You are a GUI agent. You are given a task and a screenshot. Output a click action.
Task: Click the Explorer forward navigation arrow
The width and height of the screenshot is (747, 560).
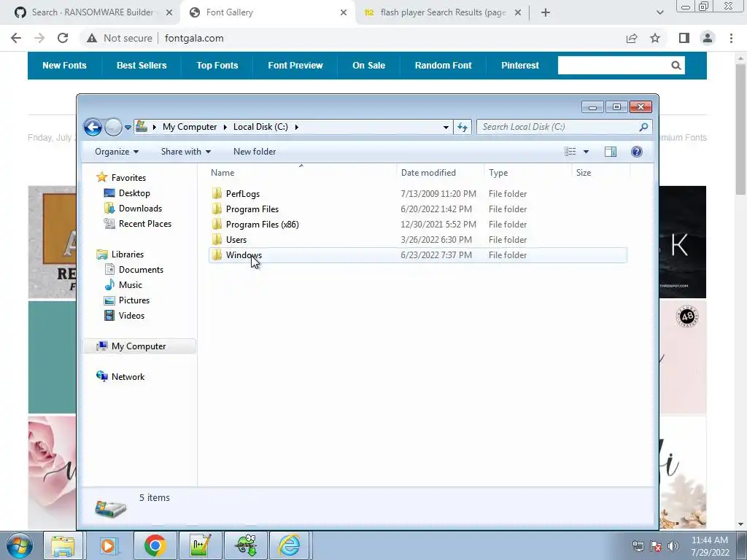113,127
